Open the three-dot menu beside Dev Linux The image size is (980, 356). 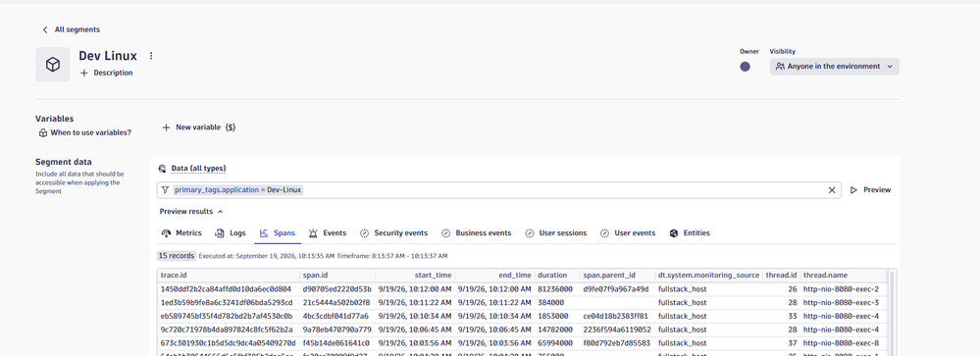coord(151,56)
